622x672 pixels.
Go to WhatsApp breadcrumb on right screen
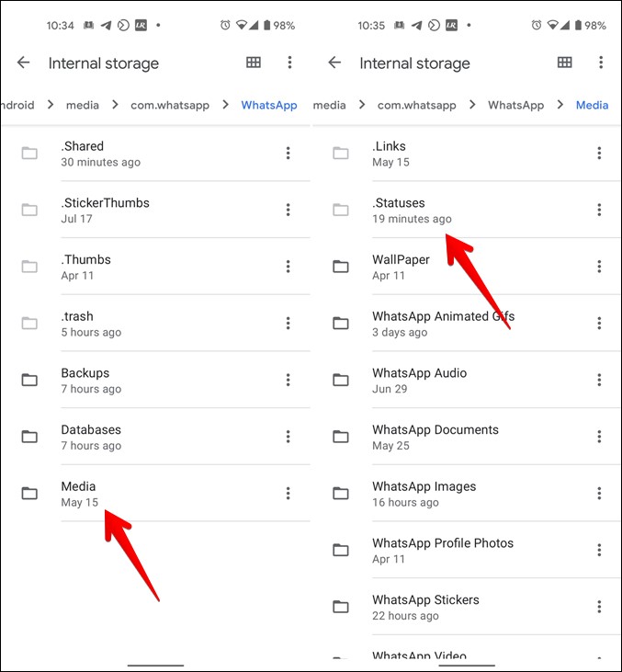pyautogui.click(x=515, y=106)
